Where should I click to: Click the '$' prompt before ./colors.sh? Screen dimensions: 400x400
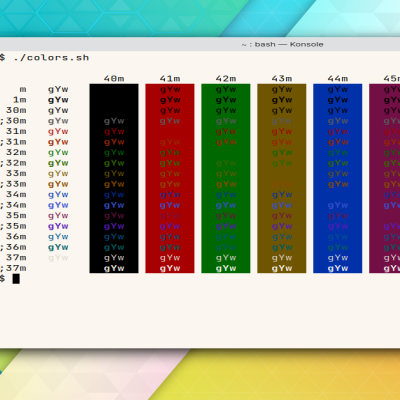pos(2,58)
